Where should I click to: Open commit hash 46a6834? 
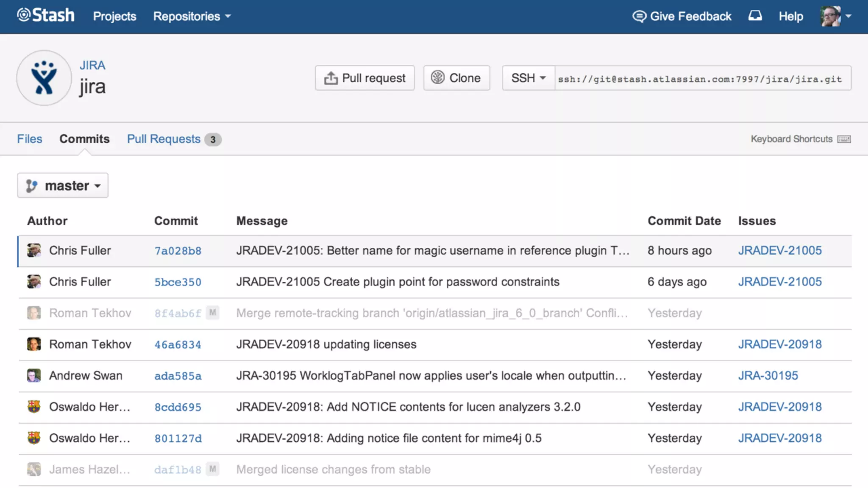tap(178, 344)
